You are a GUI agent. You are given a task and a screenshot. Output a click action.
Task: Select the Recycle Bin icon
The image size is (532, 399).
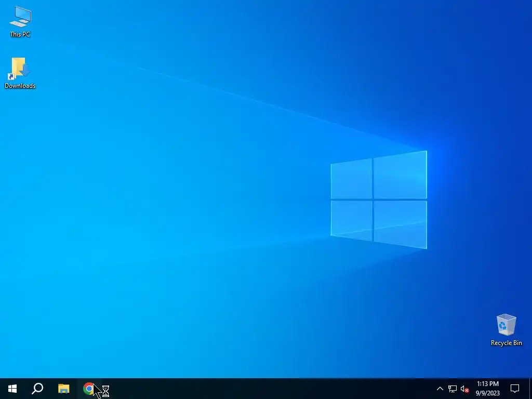click(x=506, y=330)
